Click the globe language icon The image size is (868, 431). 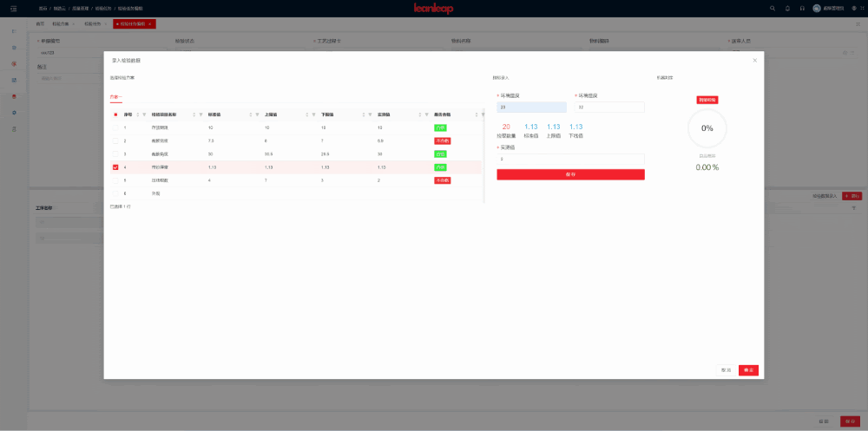[x=854, y=9]
